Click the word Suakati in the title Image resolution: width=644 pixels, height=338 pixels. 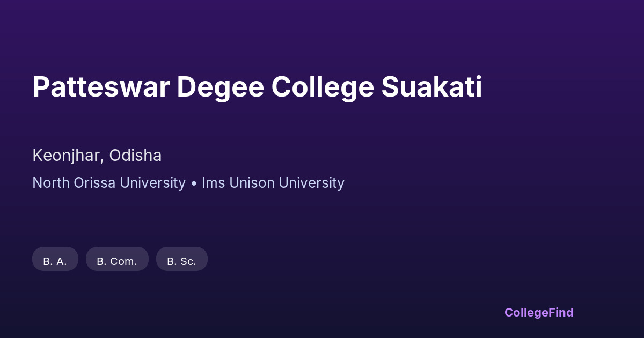pos(431,87)
